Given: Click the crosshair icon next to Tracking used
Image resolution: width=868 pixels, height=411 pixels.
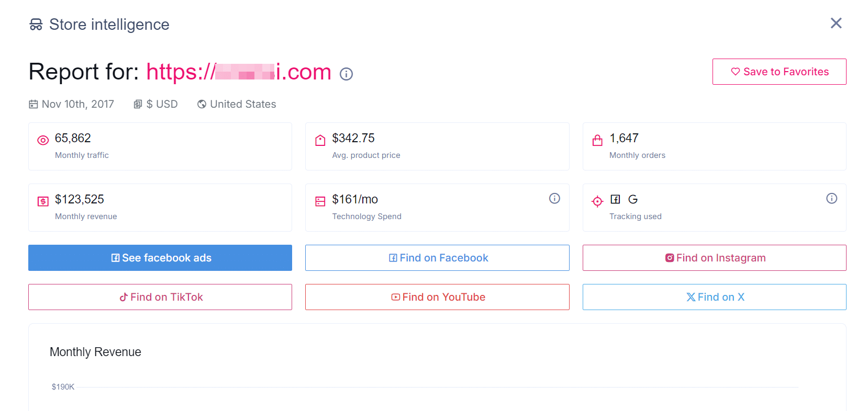Looking at the screenshot, I should coord(597,201).
